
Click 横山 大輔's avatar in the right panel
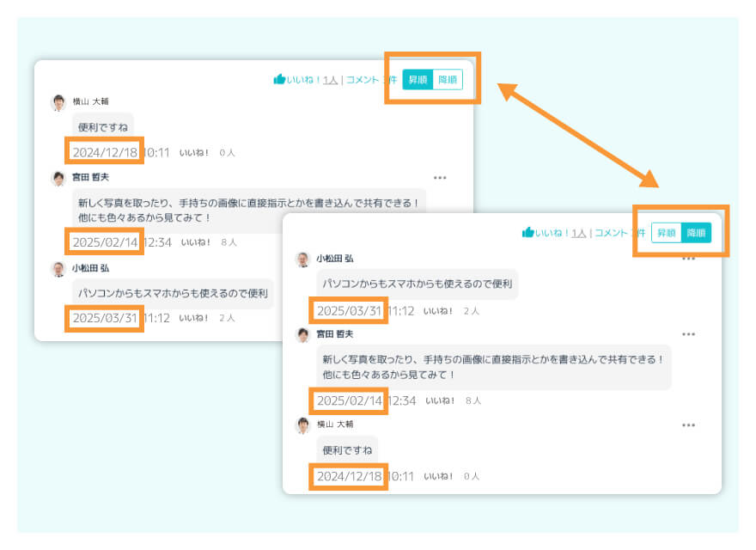tap(302, 425)
